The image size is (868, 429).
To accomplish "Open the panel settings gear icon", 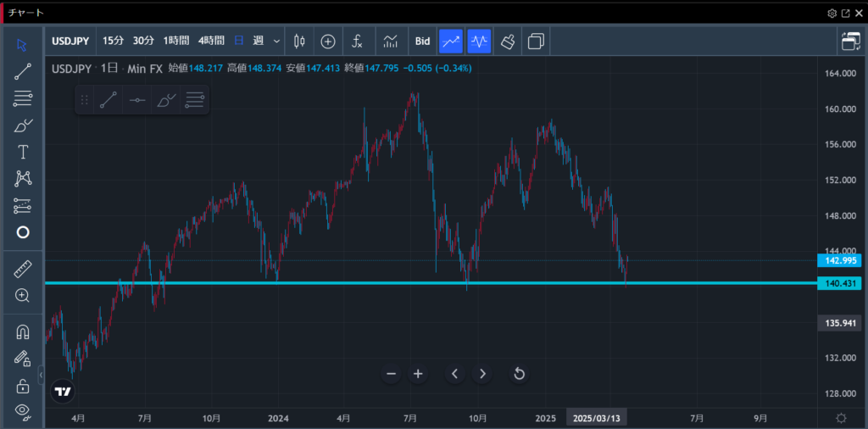I will click(832, 14).
